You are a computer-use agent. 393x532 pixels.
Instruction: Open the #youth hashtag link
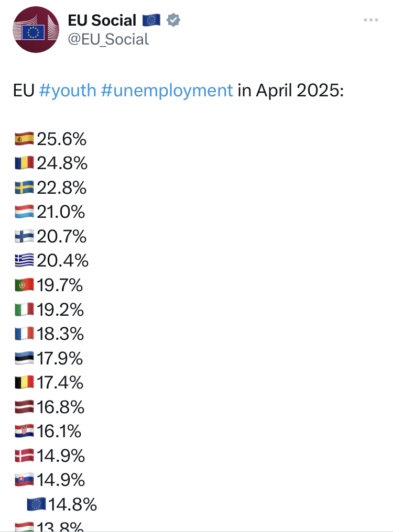[x=68, y=91]
